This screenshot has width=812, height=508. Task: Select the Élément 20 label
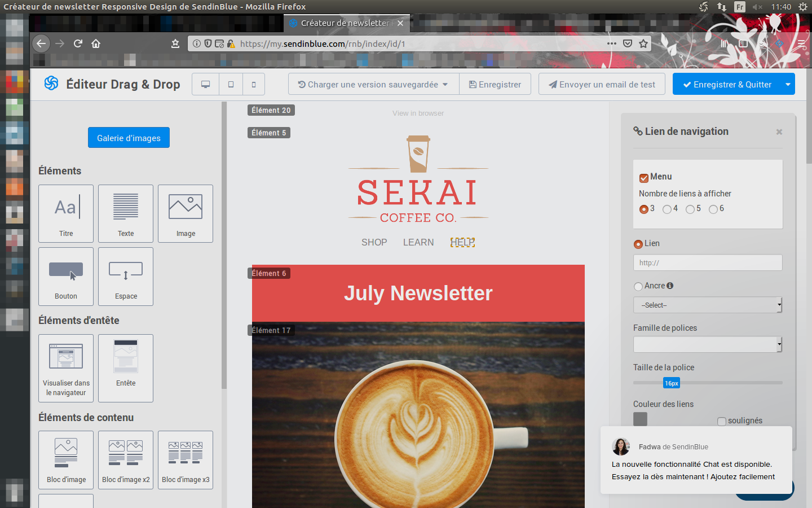tap(271, 110)
